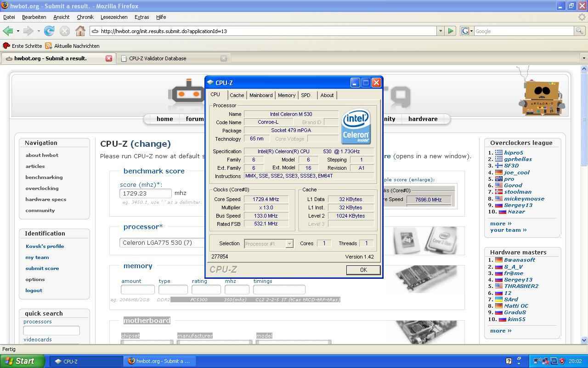
Task: Close the hwbot.org tab with red X
Action: pos(109,58)
